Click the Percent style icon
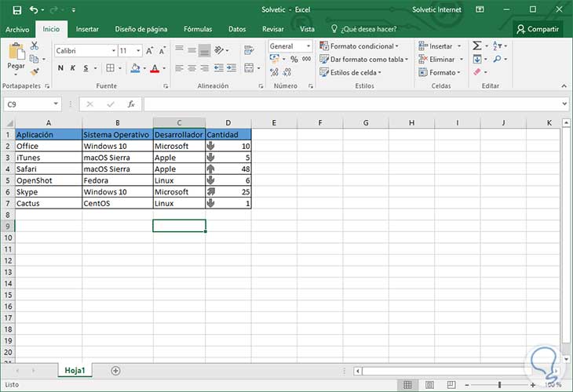This screenshot has height=392, width=573. coord(294,59)
